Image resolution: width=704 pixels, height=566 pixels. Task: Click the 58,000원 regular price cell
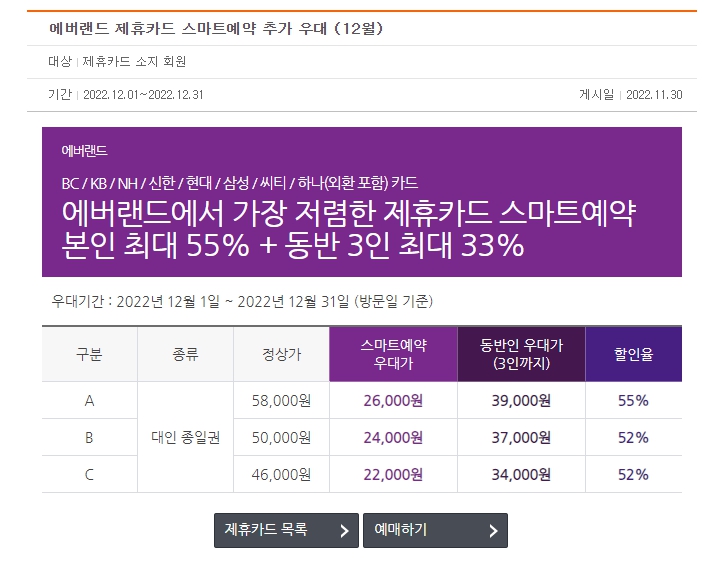282,400
